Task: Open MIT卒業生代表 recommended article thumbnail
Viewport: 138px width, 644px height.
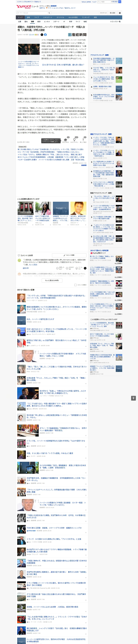Action: (x=43, y=208)
